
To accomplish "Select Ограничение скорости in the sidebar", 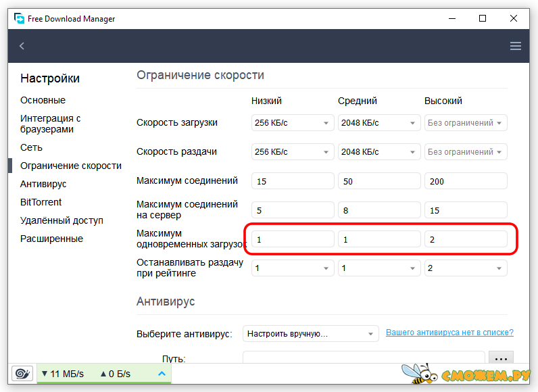I will pos(71,166).
